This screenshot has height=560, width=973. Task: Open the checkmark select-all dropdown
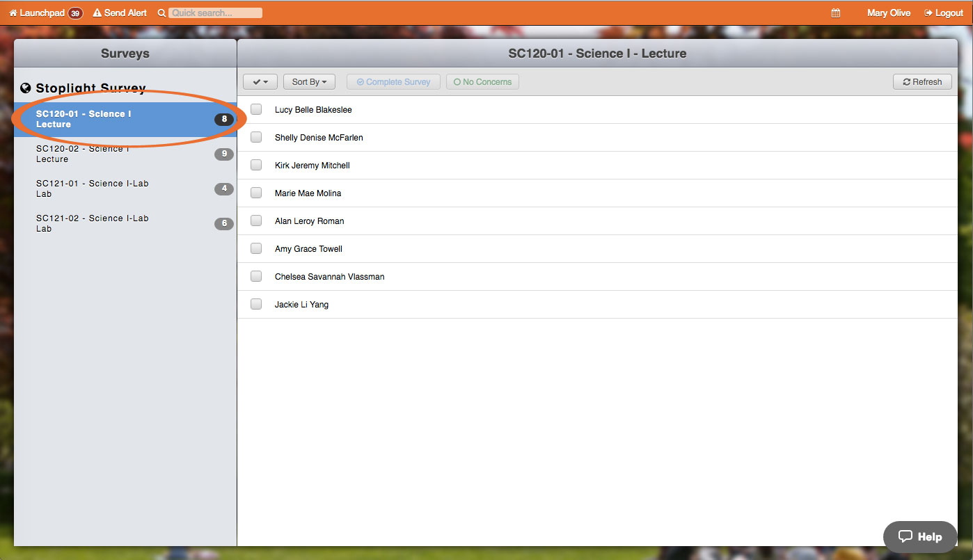click(260, 82)
